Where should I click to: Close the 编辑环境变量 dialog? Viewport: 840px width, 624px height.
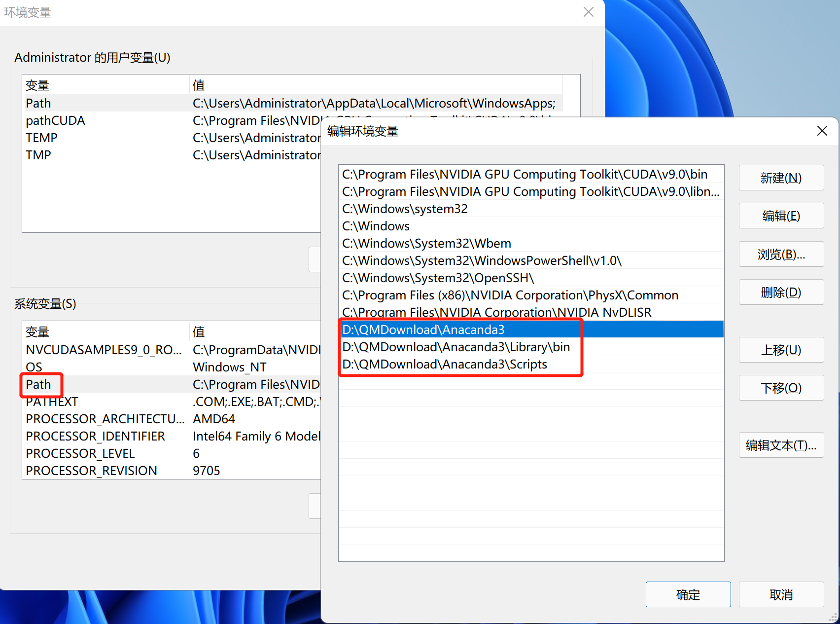[x=822, y=131]
